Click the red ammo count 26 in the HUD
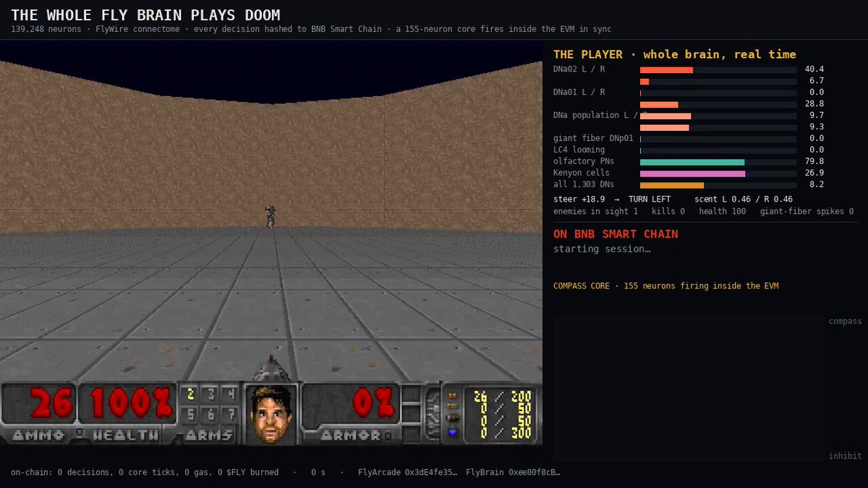Viewport: 868px width, 488px height. pos(51,403)
